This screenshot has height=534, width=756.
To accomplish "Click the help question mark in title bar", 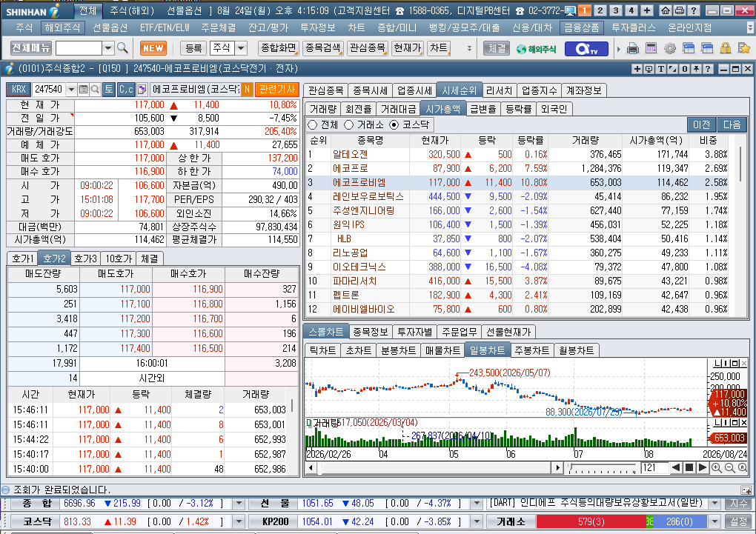I will pyautogui.click(x=693, y=10).
